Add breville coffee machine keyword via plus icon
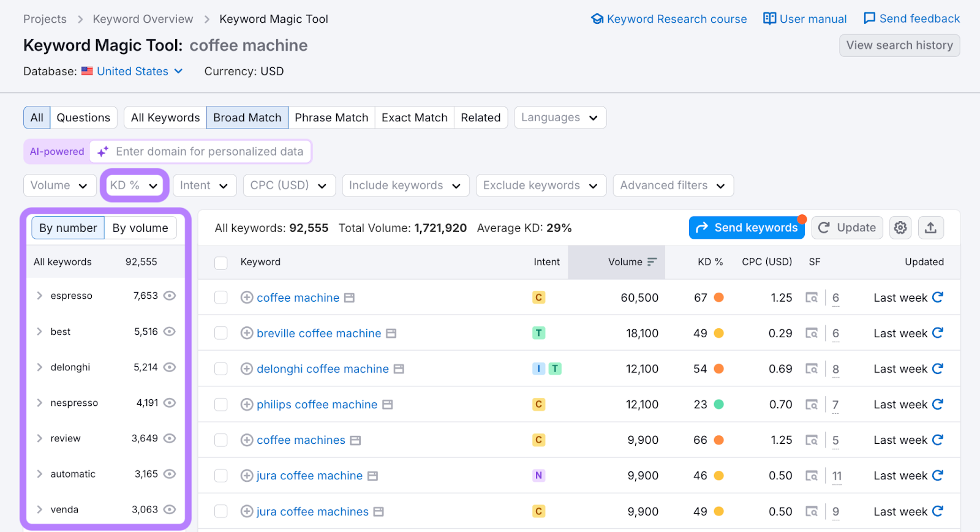 pos(247,333)
